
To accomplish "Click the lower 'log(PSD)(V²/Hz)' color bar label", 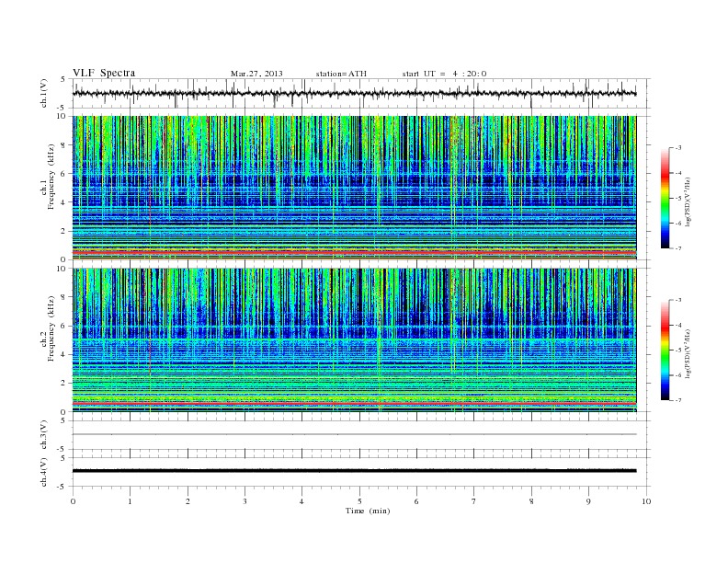I will point(688,353).
